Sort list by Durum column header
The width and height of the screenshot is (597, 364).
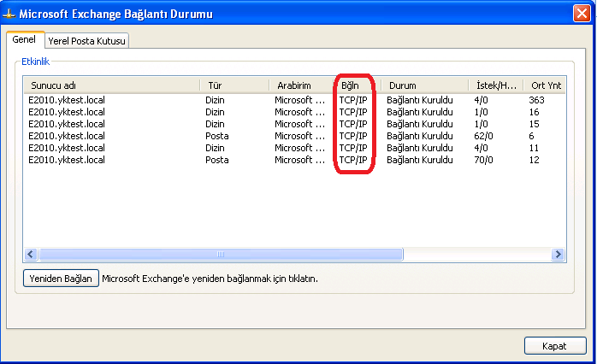pos(423,85)
